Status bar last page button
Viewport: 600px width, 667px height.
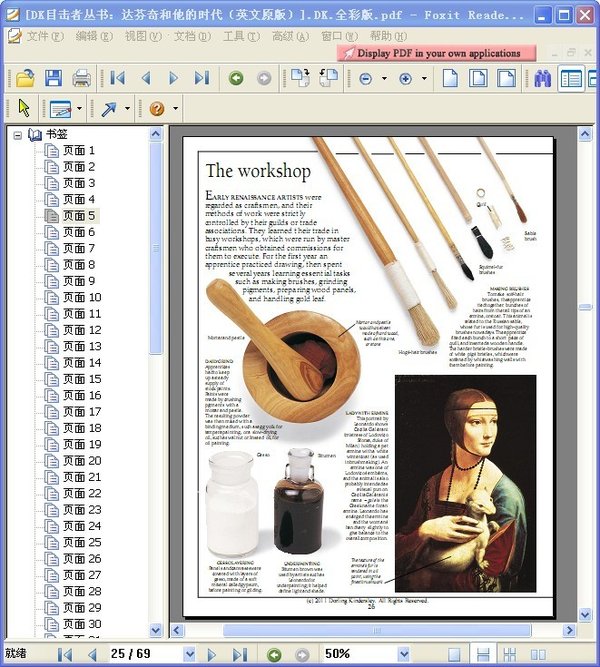click(240, 655)
